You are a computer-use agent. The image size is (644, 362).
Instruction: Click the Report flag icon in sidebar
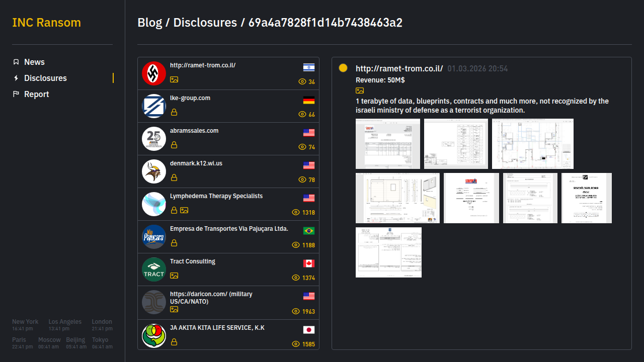pos(16,94)
